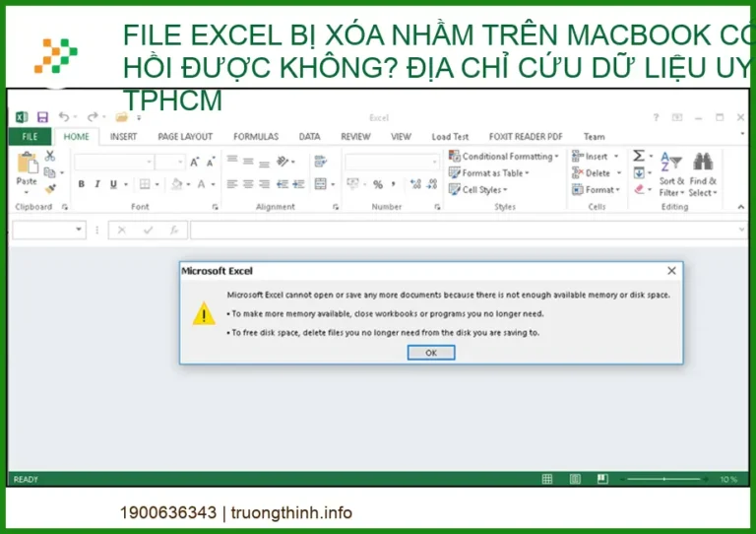756x534 pixels.
Task: Click the Increase Decimal icon
Action: pos(415,184)
